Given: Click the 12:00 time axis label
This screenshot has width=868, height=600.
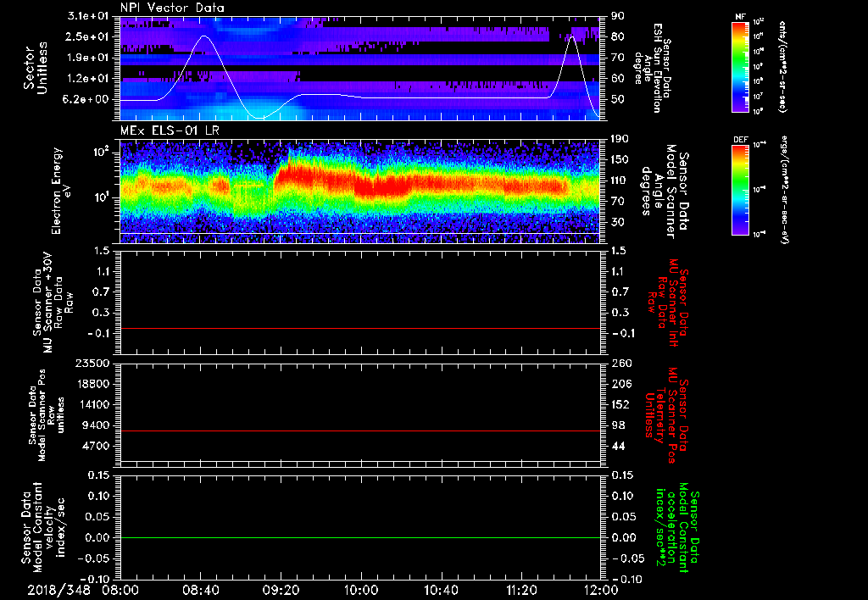Looking at the screenshot, I should pyautogui.click(x=601, y=590).
